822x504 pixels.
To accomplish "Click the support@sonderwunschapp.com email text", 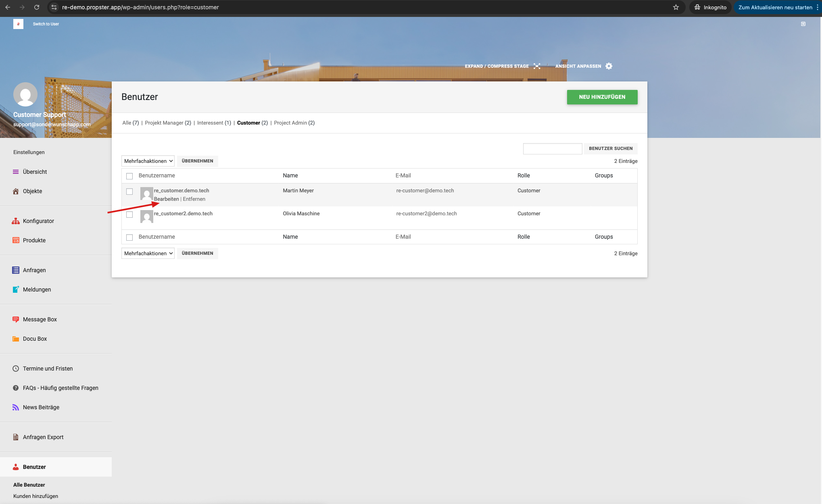I will pyautogui.click(x=52, y=125).
